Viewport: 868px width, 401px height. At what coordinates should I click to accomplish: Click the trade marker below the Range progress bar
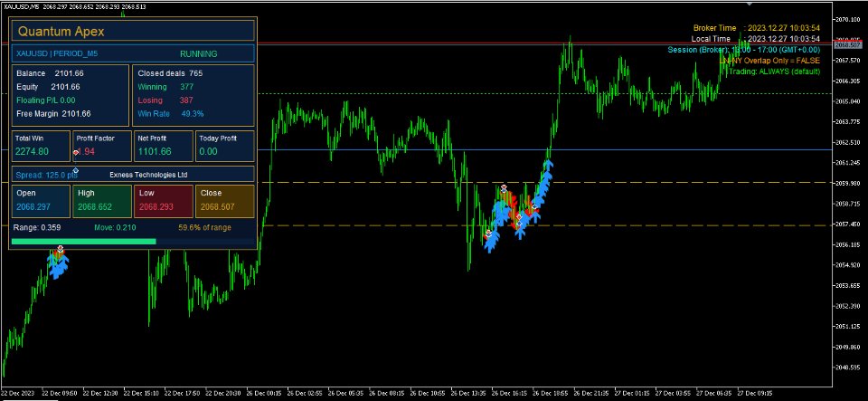pos(60,249)
